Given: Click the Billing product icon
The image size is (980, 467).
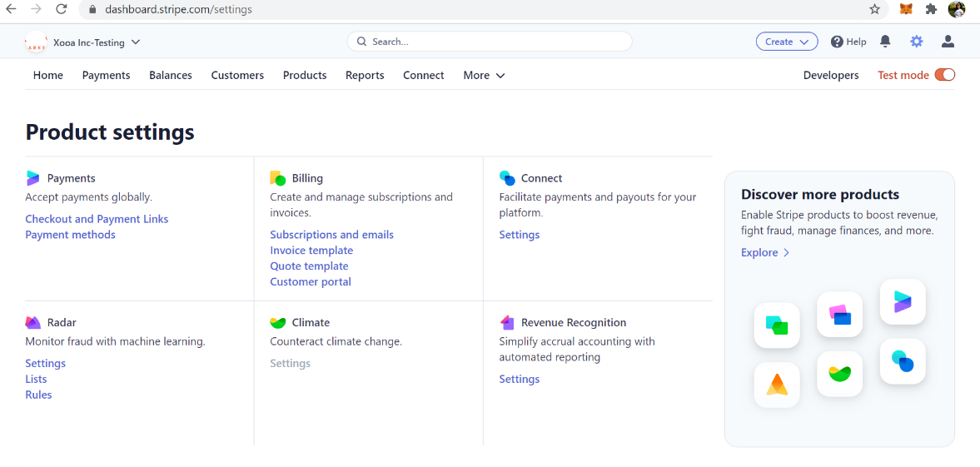Looking at the screenshot, I should (x=277, y=178).
